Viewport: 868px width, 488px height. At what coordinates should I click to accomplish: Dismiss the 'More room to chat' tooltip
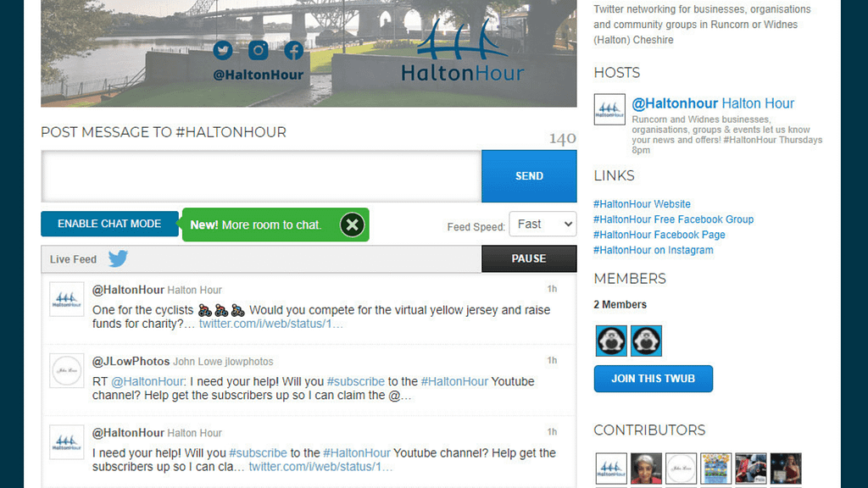point(352,225)
